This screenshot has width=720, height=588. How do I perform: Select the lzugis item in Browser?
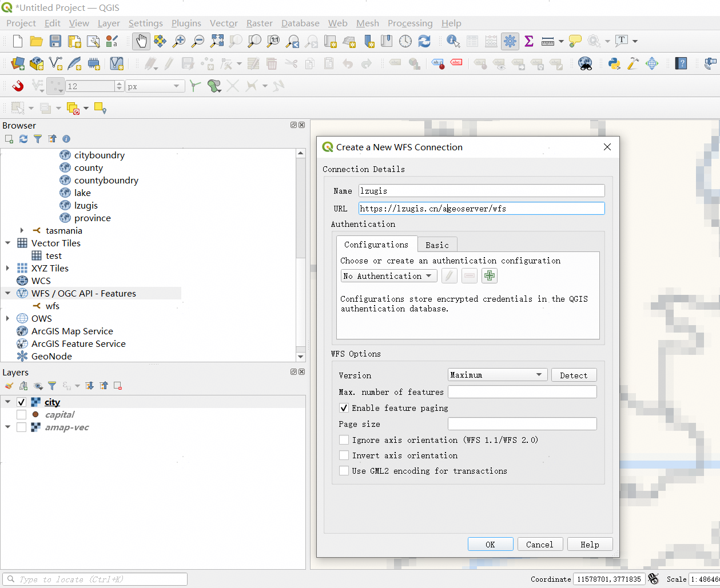click(86, 206)
